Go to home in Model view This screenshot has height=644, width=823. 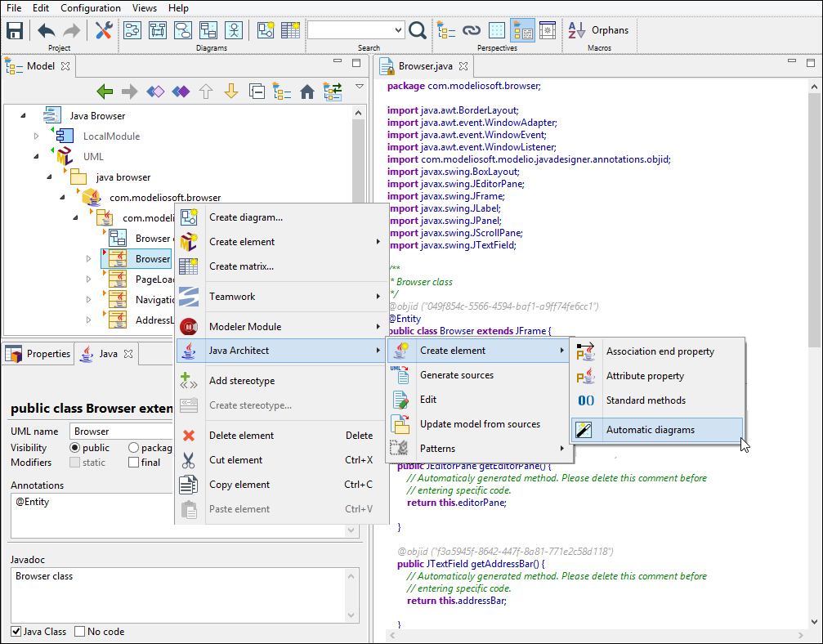[307, 92]
